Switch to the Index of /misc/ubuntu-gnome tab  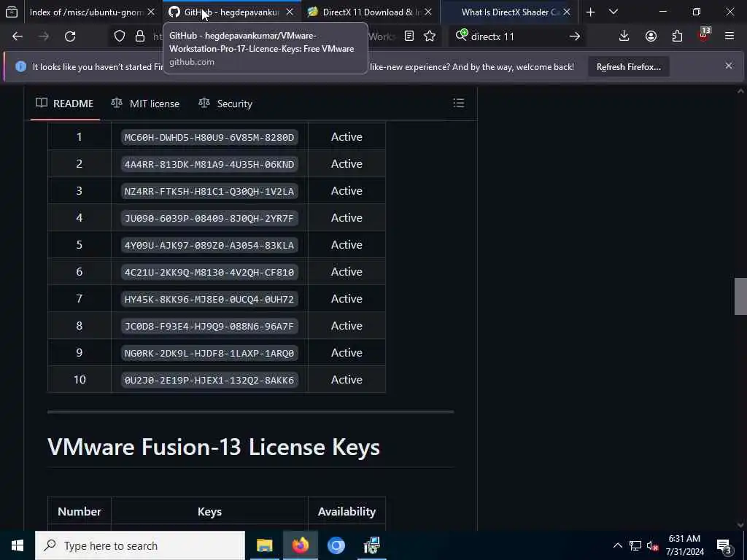[86, 12]
